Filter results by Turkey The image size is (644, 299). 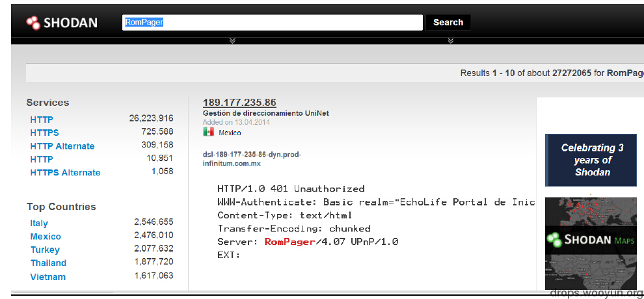(45, 250)
